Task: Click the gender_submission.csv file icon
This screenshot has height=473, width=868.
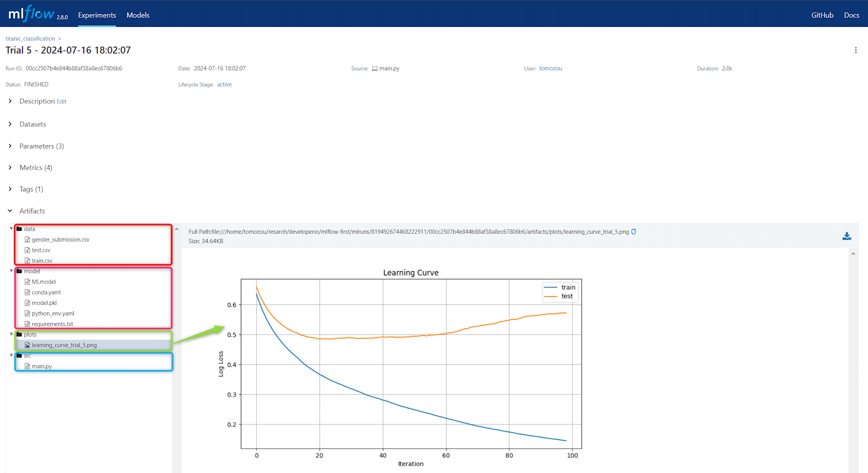Action: pos(27,240)
